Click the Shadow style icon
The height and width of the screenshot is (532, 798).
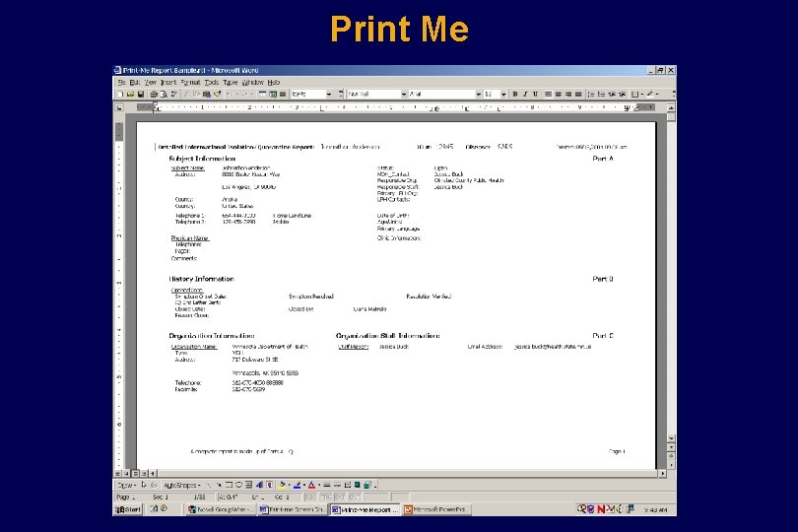tap(358, 485)
